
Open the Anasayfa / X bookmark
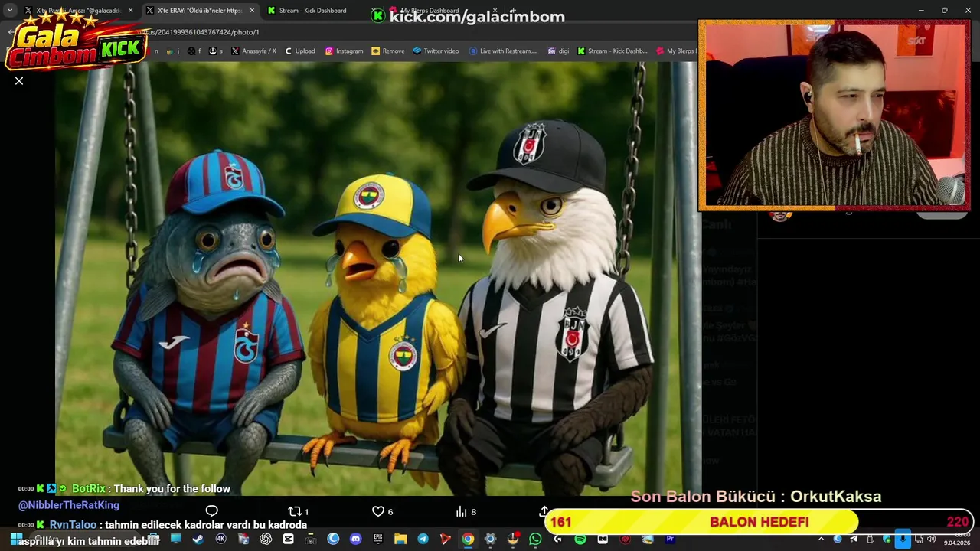253,51
